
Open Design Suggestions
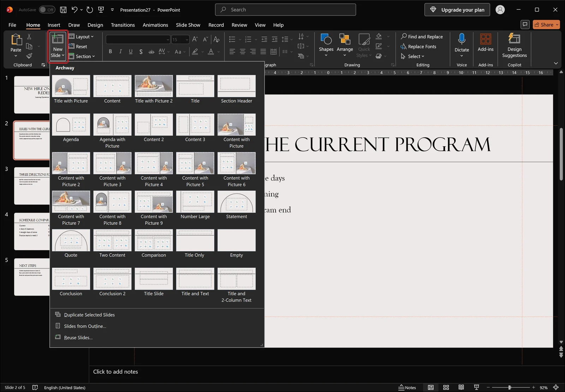point(515,45)
